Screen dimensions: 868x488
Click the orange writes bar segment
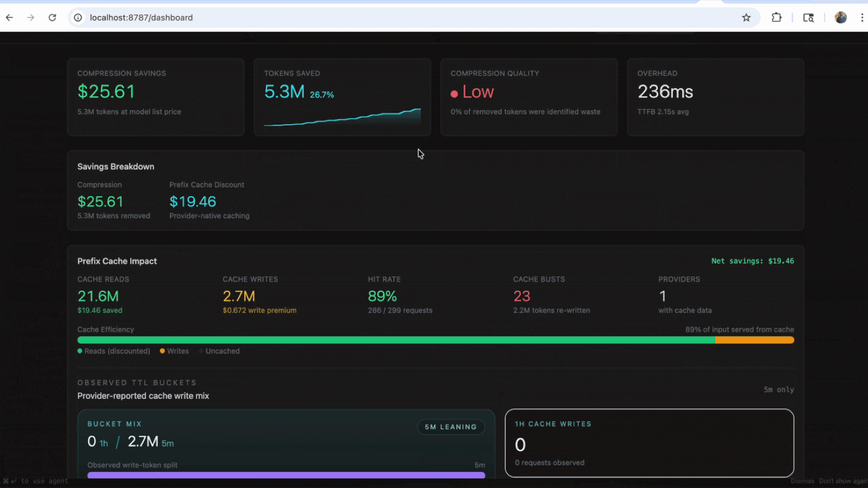click(755, 340)
